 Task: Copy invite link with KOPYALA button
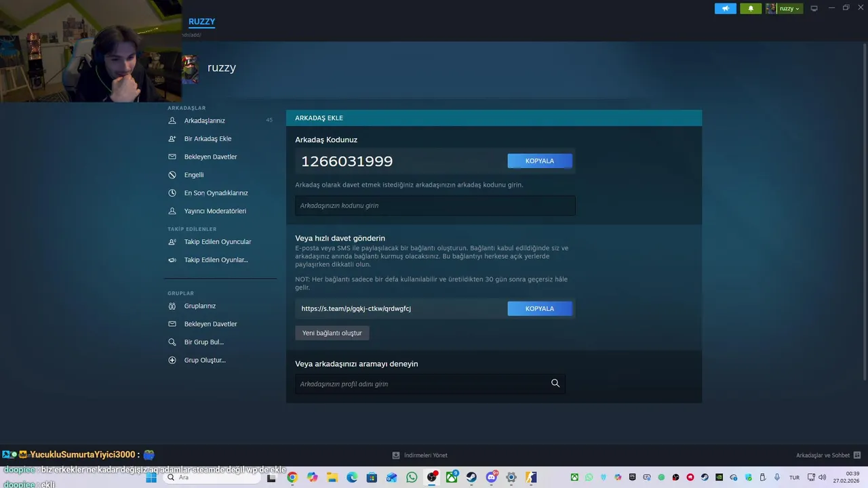pyautogui.click(x=540, y=308)
